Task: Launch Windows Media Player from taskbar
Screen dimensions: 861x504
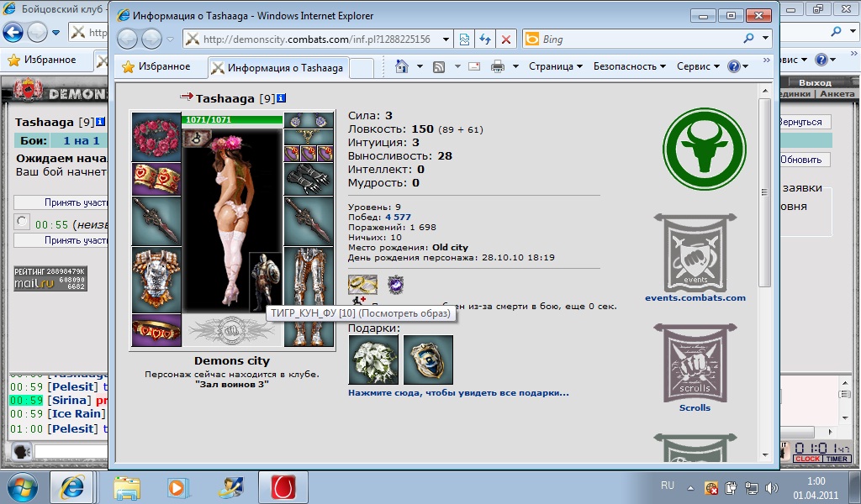Action: (178, 487)
